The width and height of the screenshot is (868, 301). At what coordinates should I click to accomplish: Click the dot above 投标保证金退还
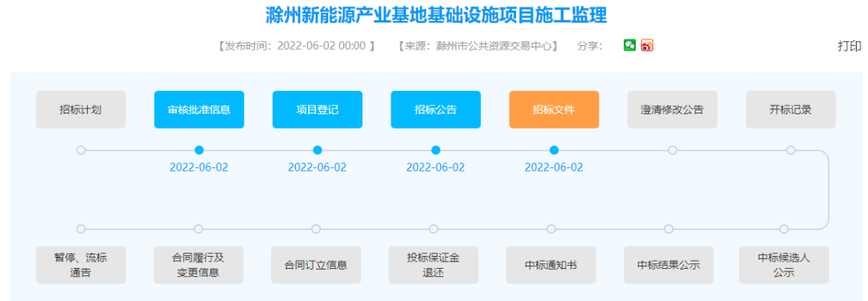(433, 229)
